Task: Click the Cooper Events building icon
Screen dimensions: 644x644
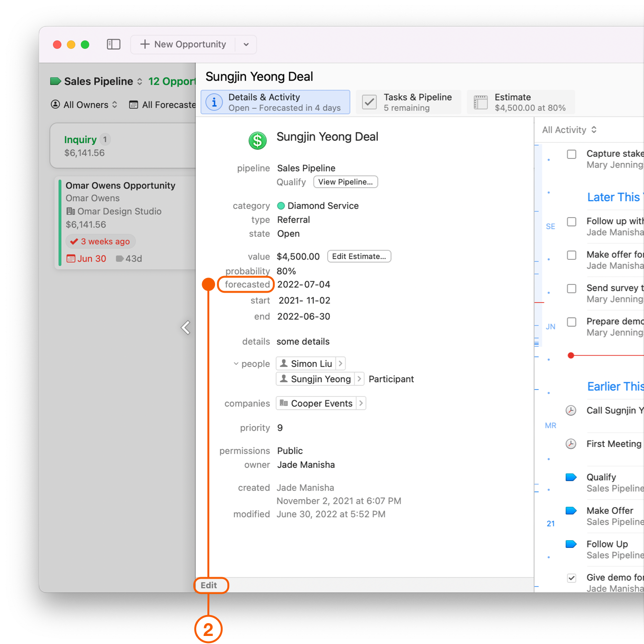Action: [x=284, y=403]
